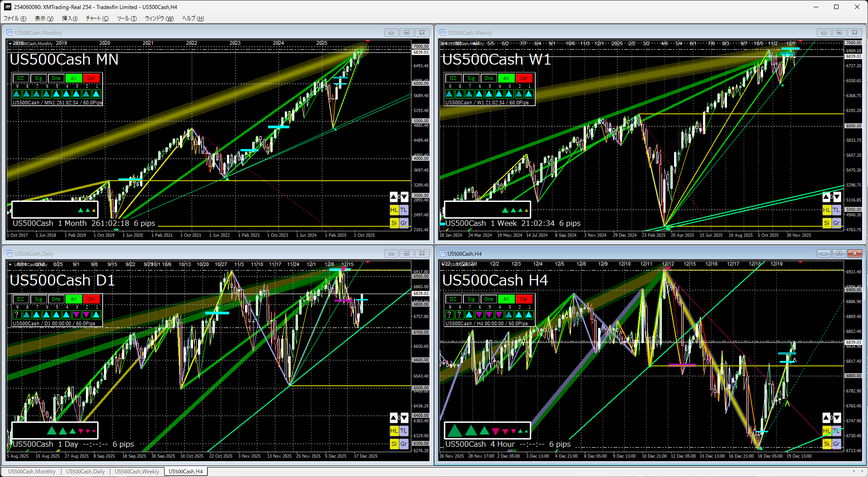The width and height of the screenshot is (868, 477).
Task: Expand the dropdown arrow beside US500Cash,Monthly chart label
Action: point(10,44)
